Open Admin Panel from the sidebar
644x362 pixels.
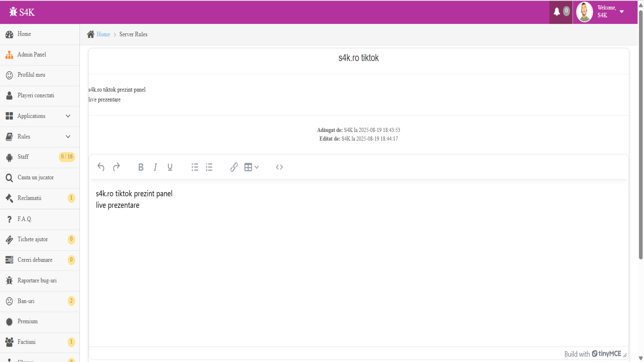tap(32, 55)
